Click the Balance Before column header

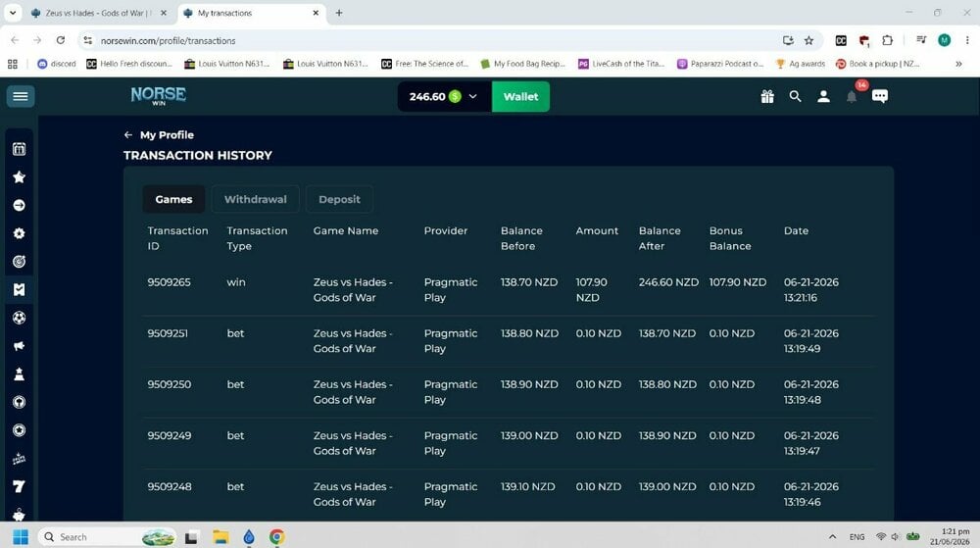pos(522,238)
